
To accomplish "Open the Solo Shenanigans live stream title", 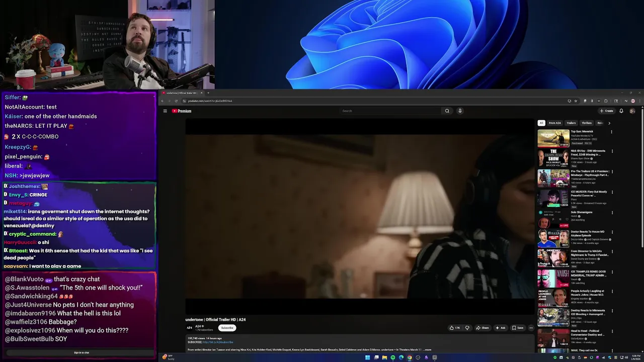I will (x=582, y=212).
